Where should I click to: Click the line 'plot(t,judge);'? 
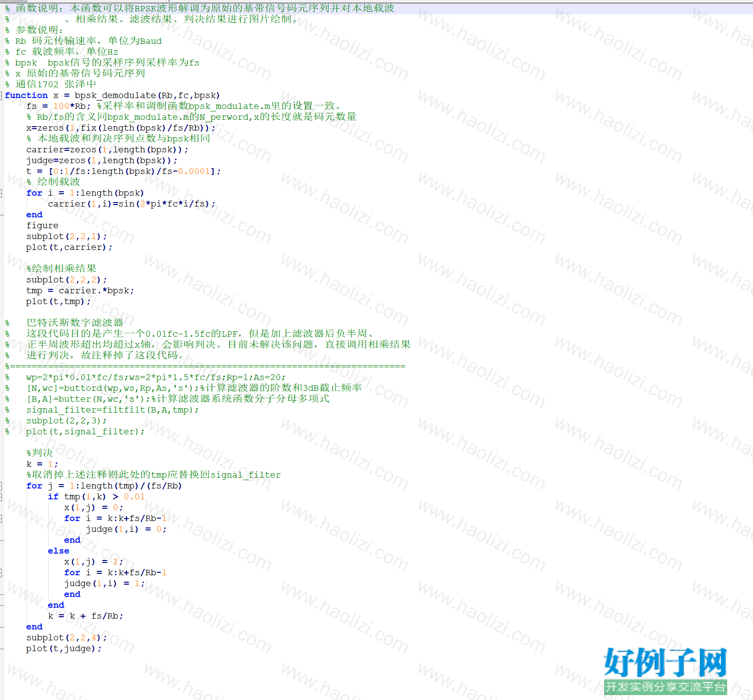[64, 648]
